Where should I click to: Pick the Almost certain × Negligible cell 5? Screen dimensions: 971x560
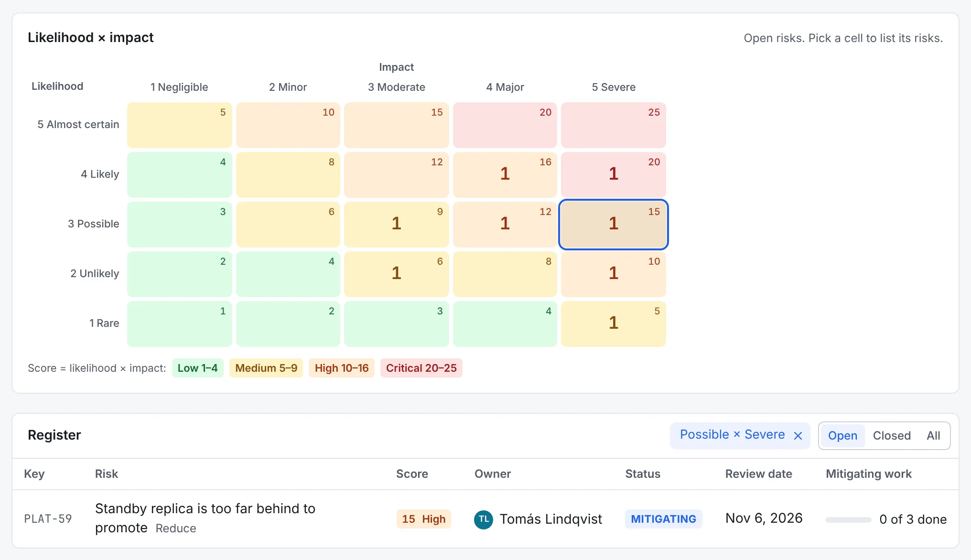179,125
